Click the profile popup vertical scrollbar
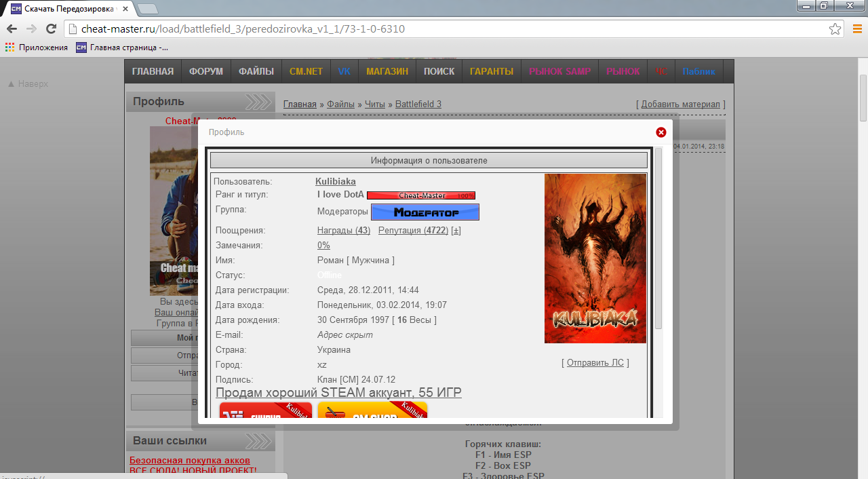Screen dimensions: 868x479 (x=658, y=237)
